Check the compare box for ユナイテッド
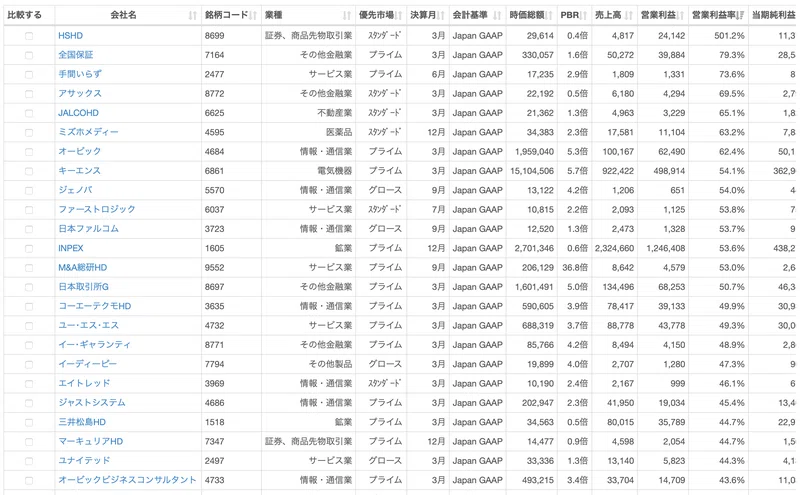The height and width of the screenshot is (495, 800). click(29, 461)
